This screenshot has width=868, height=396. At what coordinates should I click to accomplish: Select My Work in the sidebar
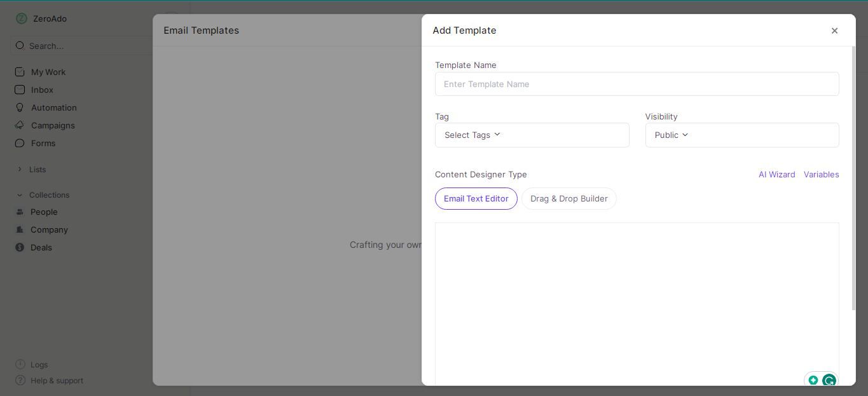[x=48, y=72]
